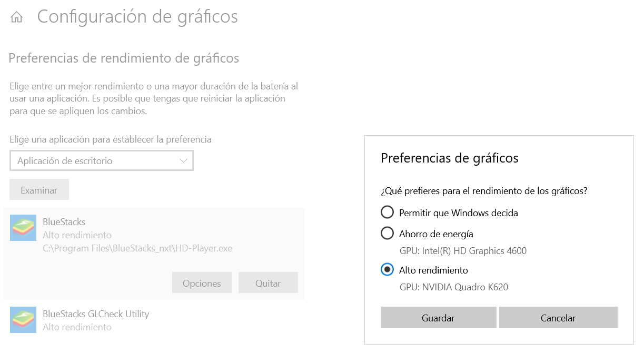Click the home icon next to the title
This screenshot has width=644, height=354.
click(17, 16)
